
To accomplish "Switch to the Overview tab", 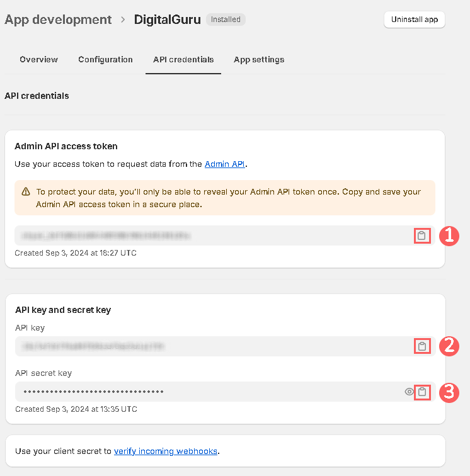I will pos(38,60).
